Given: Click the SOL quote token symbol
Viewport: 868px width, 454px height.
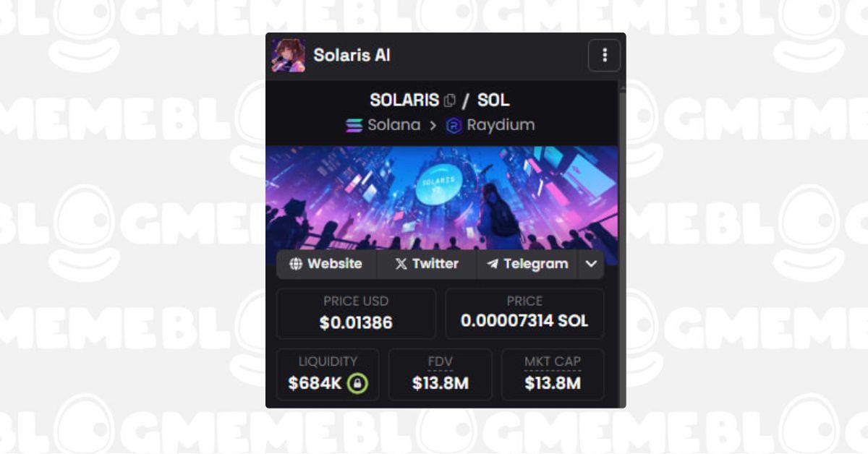Looking at the screenshot, I should pyautogui.click(x=493, y=100).
